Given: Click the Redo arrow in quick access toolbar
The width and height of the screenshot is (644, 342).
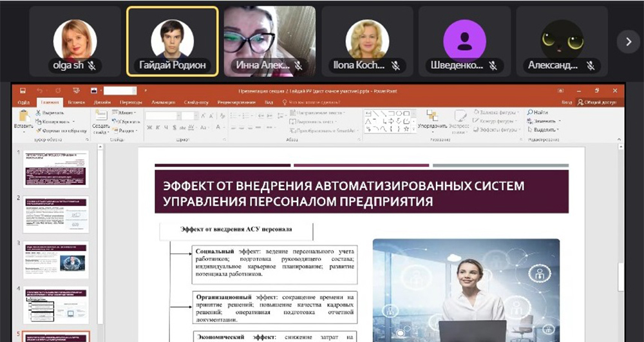Looking at the screenshot, I should click(58, 91).
